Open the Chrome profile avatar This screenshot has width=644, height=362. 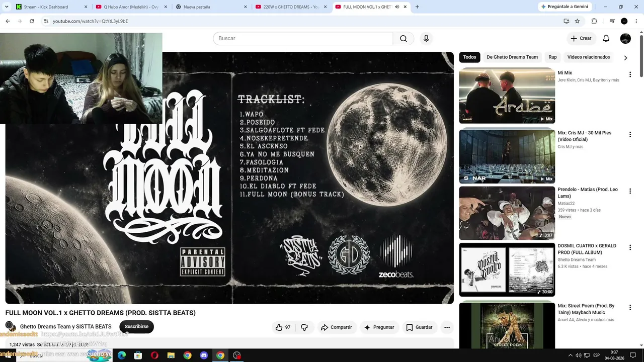(x=624, y=21)
